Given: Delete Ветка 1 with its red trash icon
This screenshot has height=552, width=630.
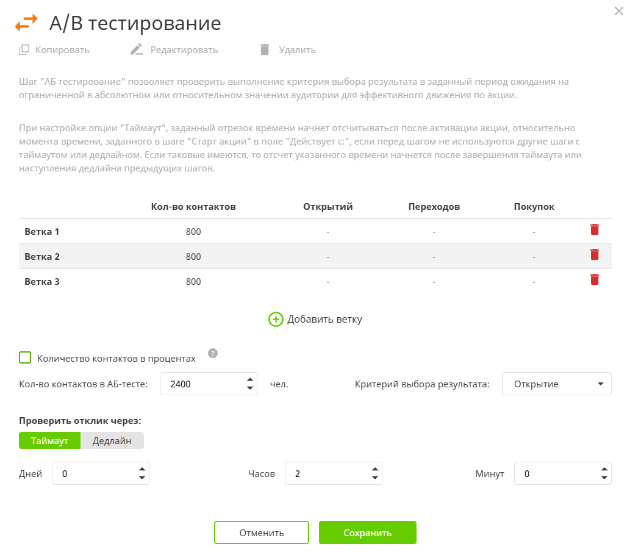Looking at the screenshot, I should [x=595, y=230].
